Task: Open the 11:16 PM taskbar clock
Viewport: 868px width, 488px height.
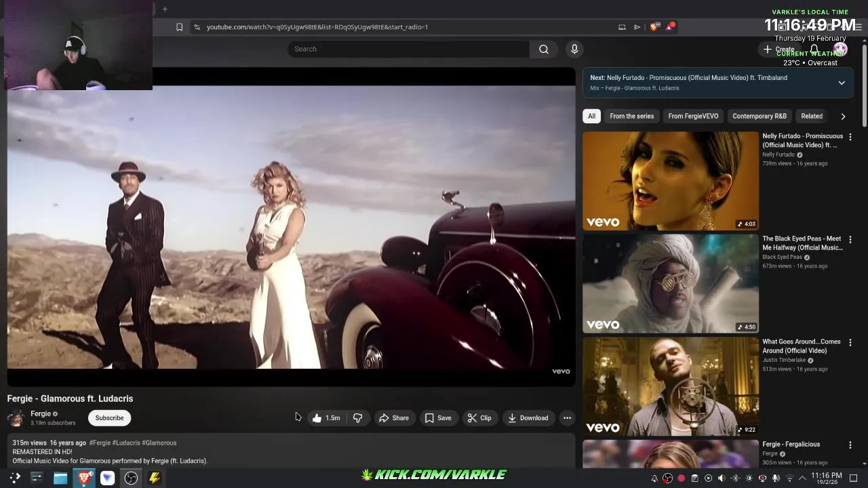Action: (826, 478)
